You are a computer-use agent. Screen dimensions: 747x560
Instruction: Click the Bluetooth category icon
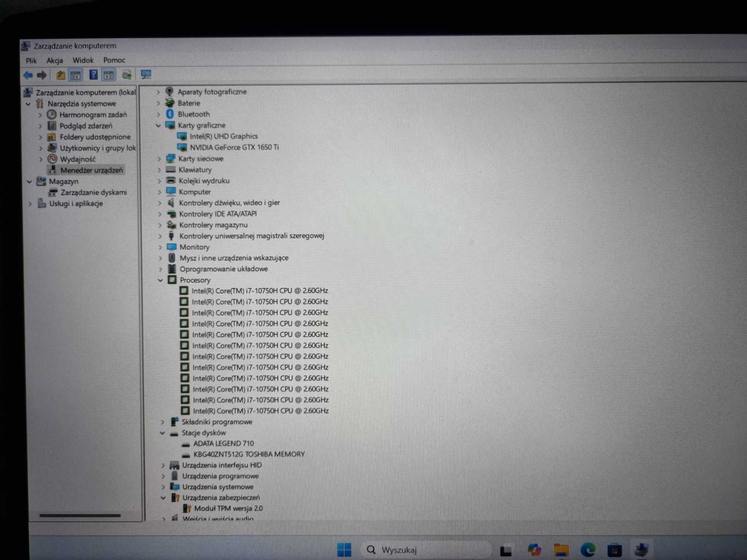pos(170,114)
